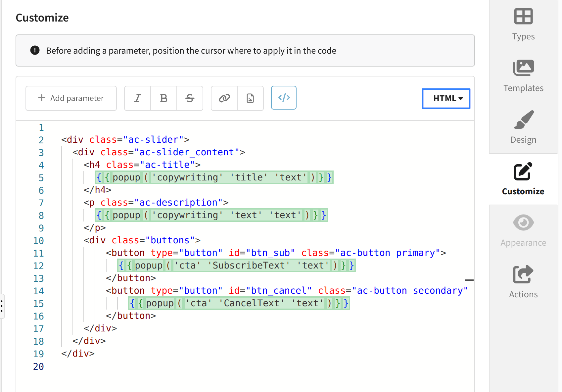This screenshot has height=392, width=562.
Task: Click line number 20 in gutter
Action: pyautogui.click(x=38, y=367)
